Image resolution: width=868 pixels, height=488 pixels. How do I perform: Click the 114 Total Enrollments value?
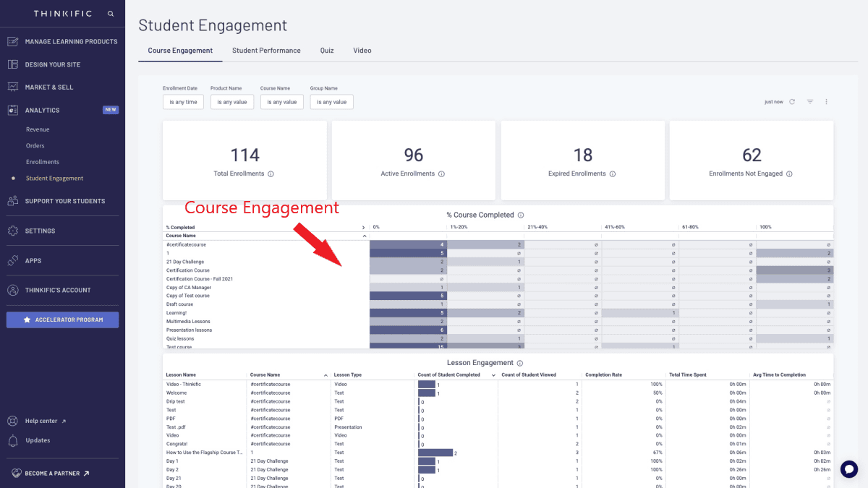244,155
